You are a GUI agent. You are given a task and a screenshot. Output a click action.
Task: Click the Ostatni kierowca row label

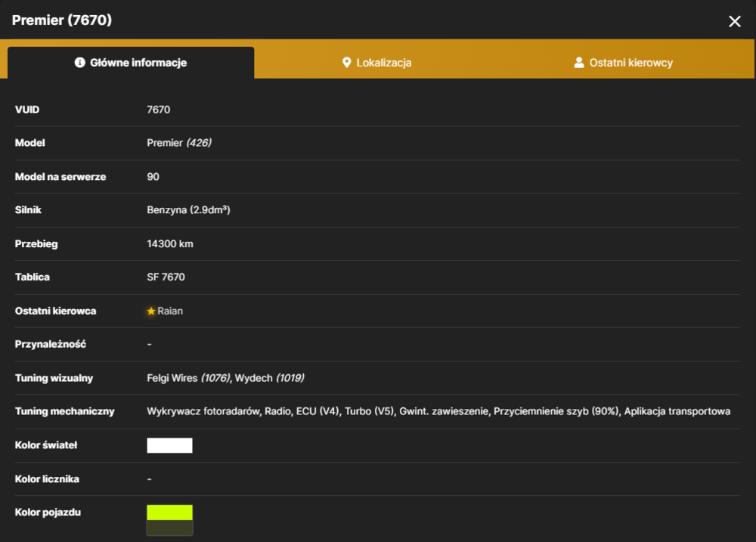55,311
